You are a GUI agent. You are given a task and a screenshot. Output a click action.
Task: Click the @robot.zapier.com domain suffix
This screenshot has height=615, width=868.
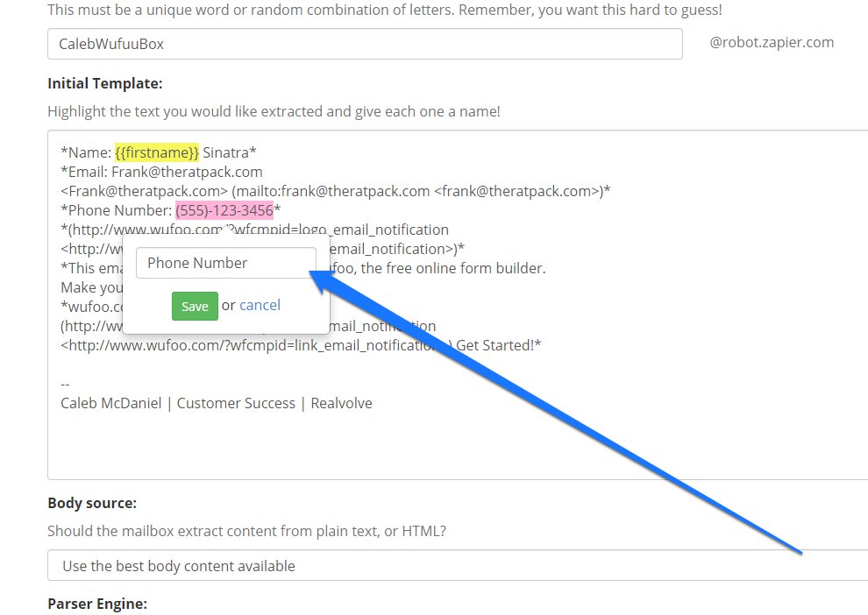click(x=772, y=42)
